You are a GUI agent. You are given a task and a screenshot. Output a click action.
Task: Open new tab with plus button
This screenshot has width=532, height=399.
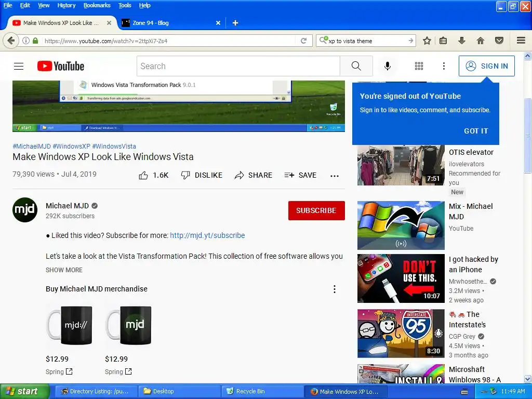click(235, 23)
